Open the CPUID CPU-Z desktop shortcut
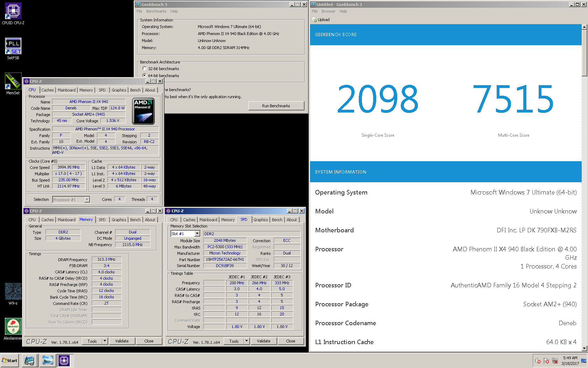The height and width of the screenshot is (368, 588). pos(13,14)
